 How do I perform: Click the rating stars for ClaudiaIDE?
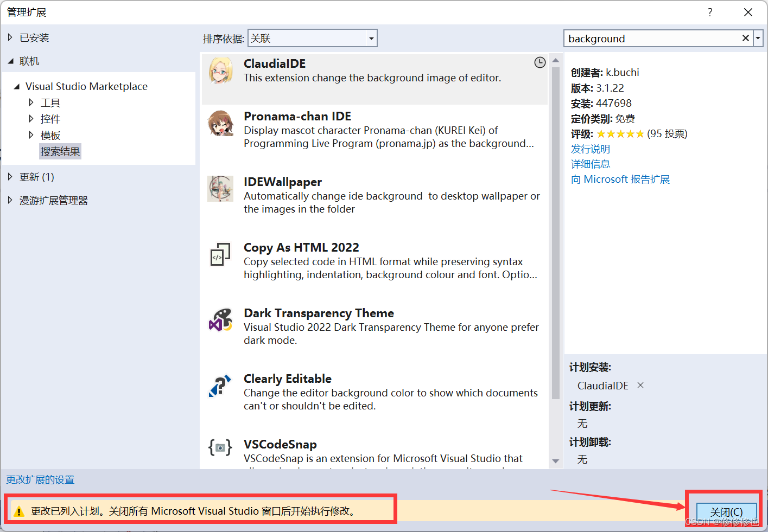click(620, 134)
